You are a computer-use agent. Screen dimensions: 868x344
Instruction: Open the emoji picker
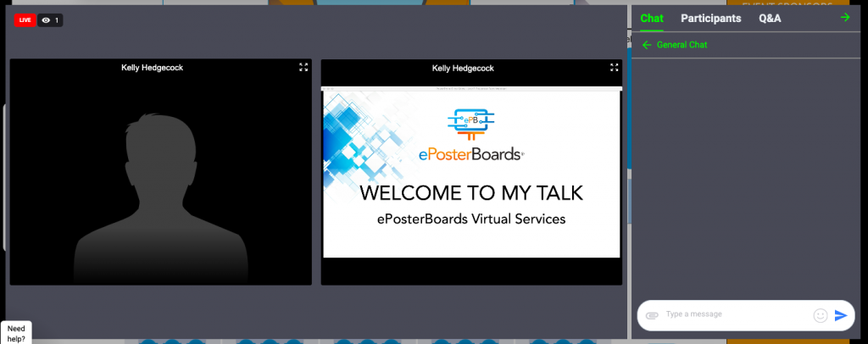pos(821,315)
